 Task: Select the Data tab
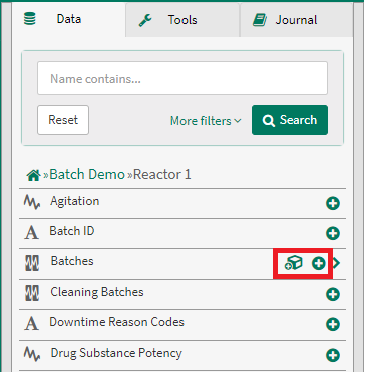point(69,19)
